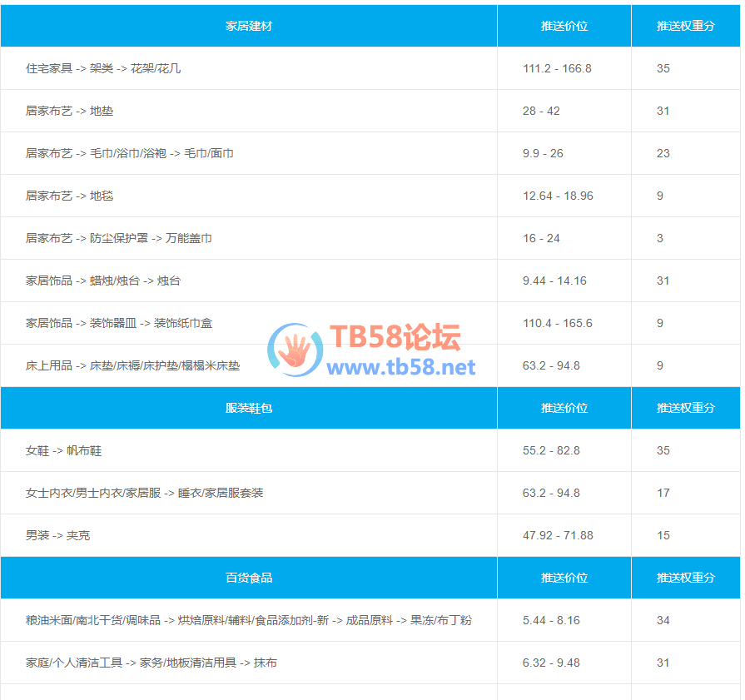Screen dimensions: 745x700
Task: Select the 家居建材 section header
Action: click(x=249, y=26)
